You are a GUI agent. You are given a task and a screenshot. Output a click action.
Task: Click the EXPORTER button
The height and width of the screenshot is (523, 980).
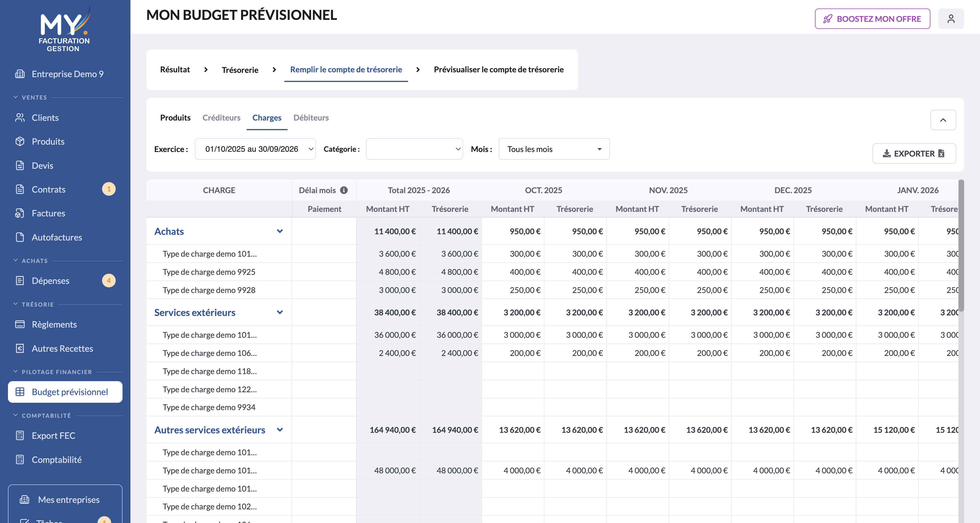click(914, 153)
